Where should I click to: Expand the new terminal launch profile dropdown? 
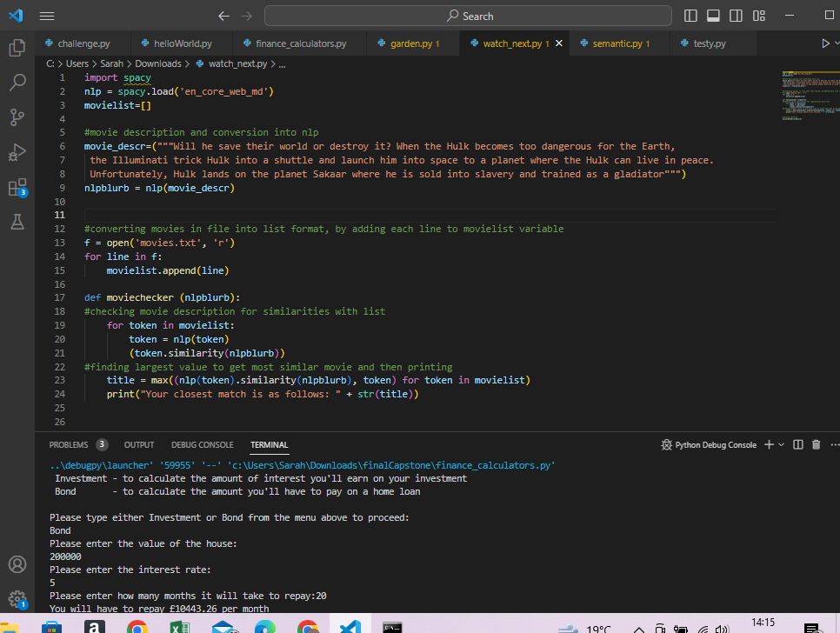click(781, 444)
